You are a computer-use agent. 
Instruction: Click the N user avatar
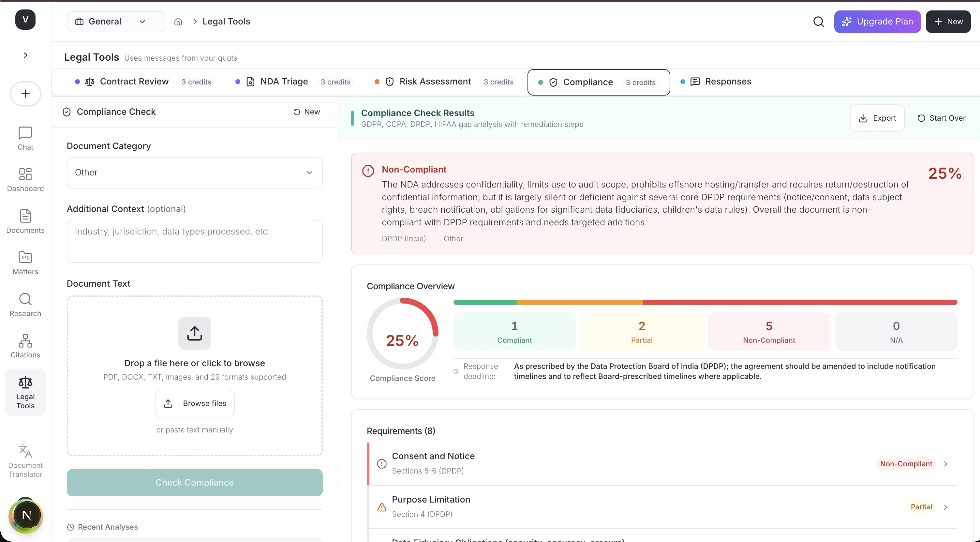26,515
